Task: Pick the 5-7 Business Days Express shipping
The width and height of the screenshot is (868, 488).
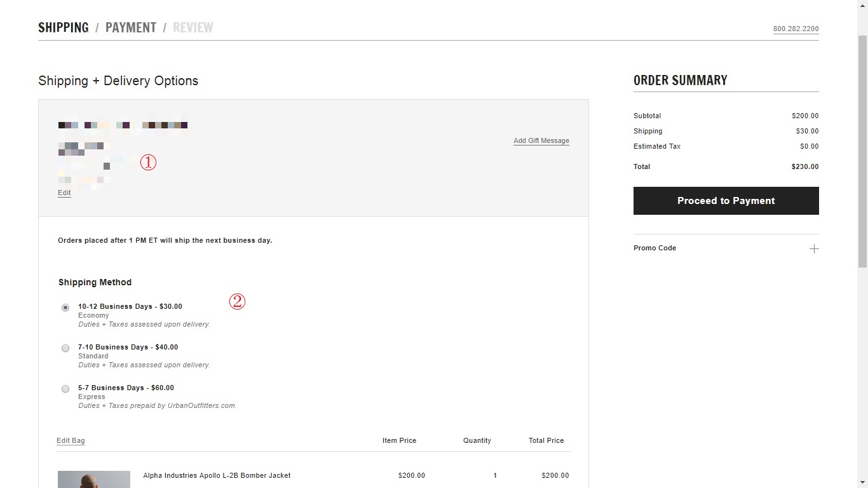Action: [x=65, y=389]
